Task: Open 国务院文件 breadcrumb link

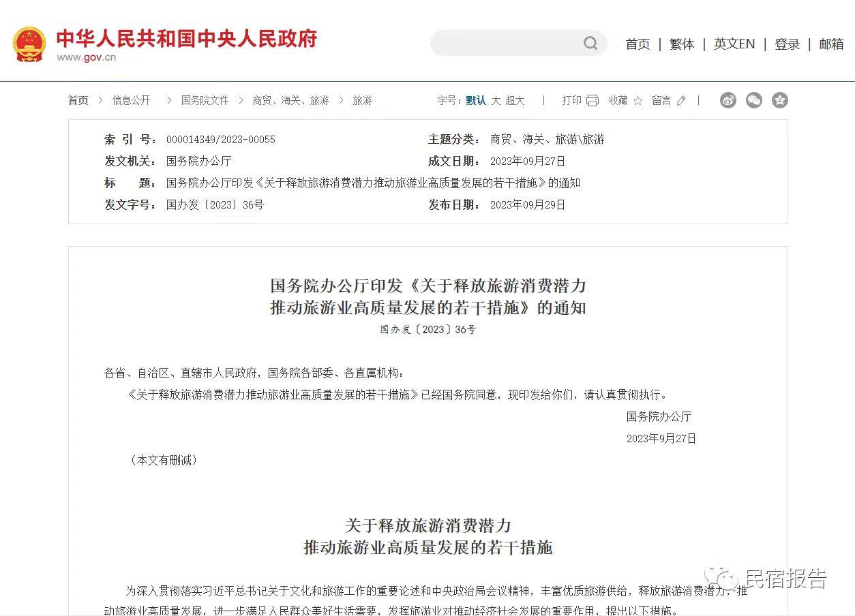Action: 205,100
